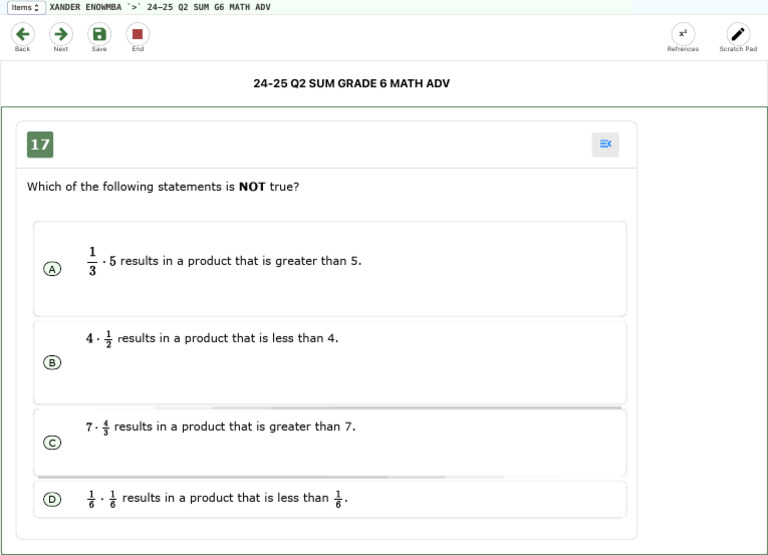Select answer choice A radio button
Viewport: 768px width, 555px height.
[x=52, y=269]
